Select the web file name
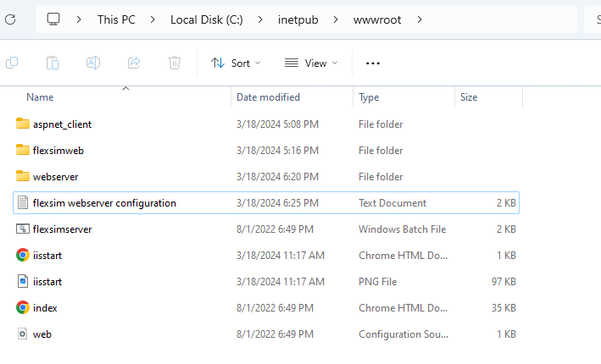601x364 pixels. click(42, 334)
